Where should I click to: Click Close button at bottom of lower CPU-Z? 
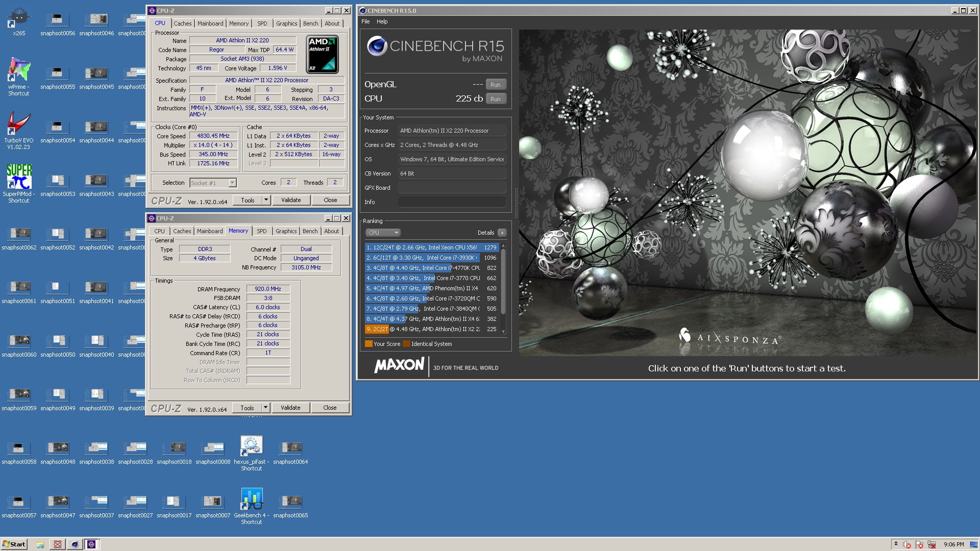[330, 408]
